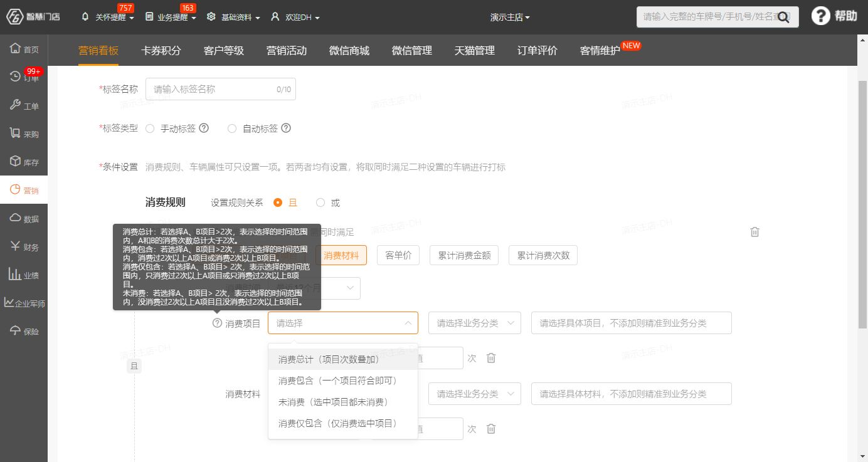The height and width of the screenshot is (462, 868).
Task: Open 消费项目 请选择 dropdown
Action: tap(343, 323)
